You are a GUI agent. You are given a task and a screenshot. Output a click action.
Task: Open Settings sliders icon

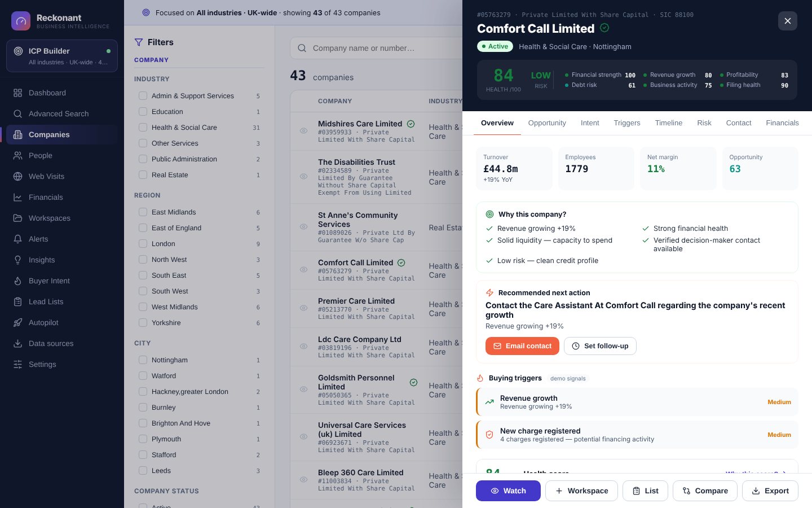pos(17,364)
